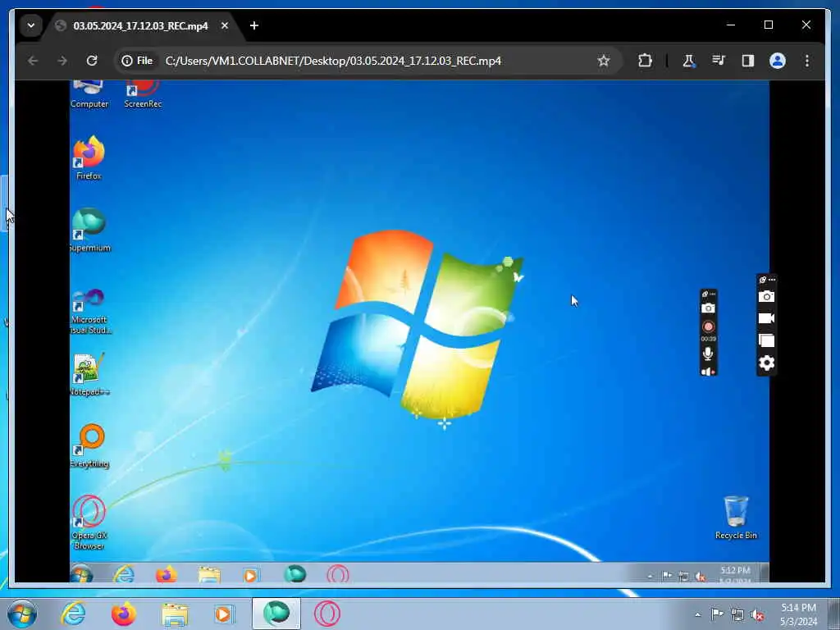The image size is (840, 630).
Task: Click the recorded taskbar Internet Explorer icon
Action: pos(124,574)
